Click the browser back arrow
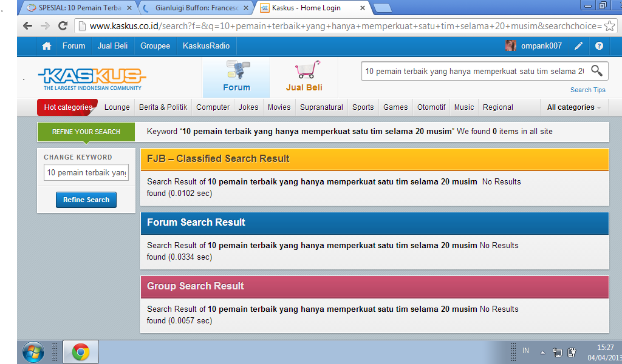 (27, 26)
